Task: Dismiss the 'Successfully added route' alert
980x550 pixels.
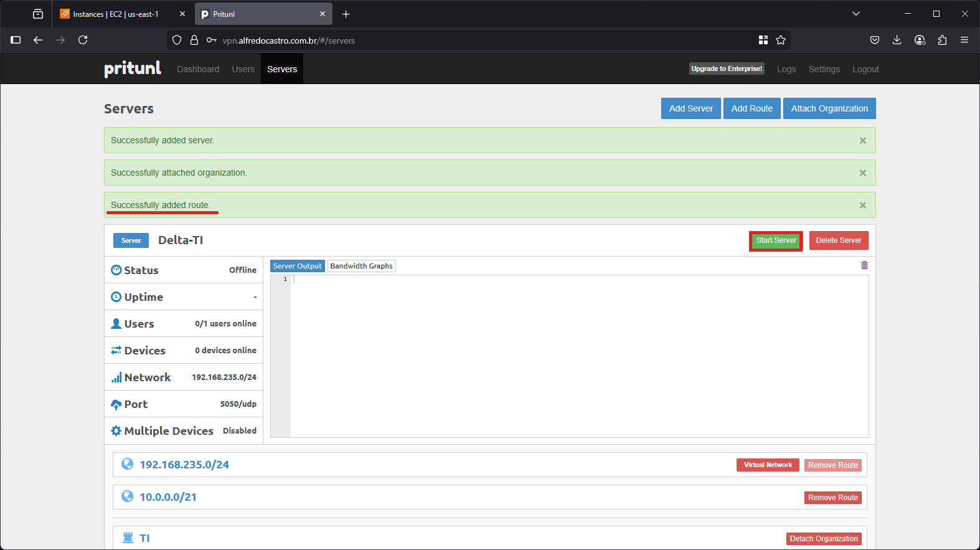Action: coord(863,206)
